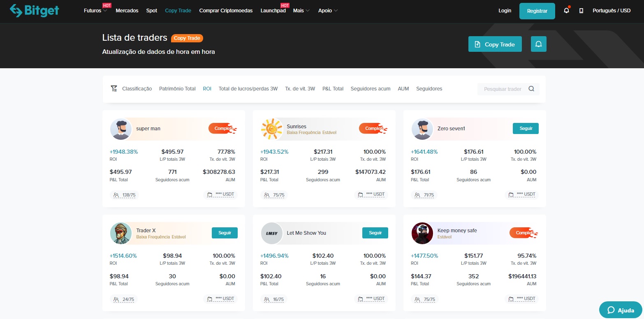
Task: Click the trader name Keep money safe
Action: click(x=457, y=231)
